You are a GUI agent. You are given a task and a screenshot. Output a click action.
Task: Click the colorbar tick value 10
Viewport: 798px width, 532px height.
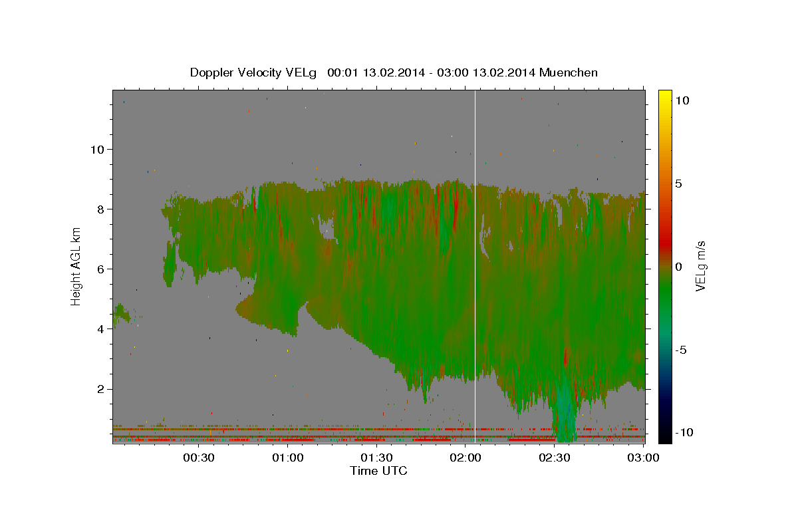tap(682, 100)
